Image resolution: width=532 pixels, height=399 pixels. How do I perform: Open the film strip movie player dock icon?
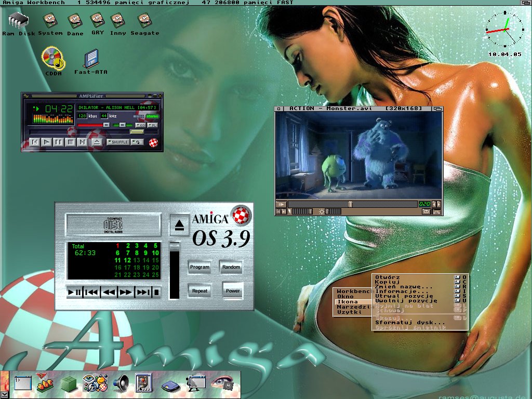(x=143, y=383)
